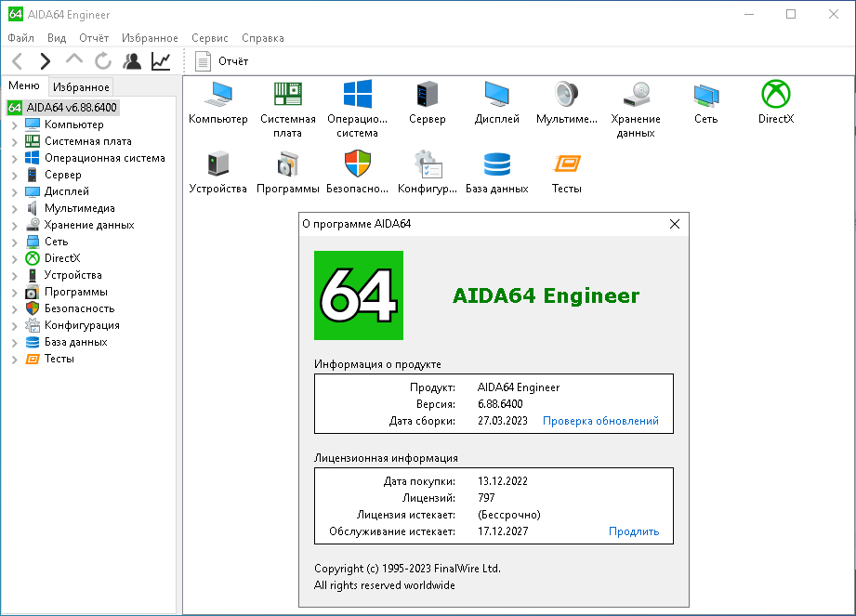Expand the Дисплей tree node

(15, 192)
